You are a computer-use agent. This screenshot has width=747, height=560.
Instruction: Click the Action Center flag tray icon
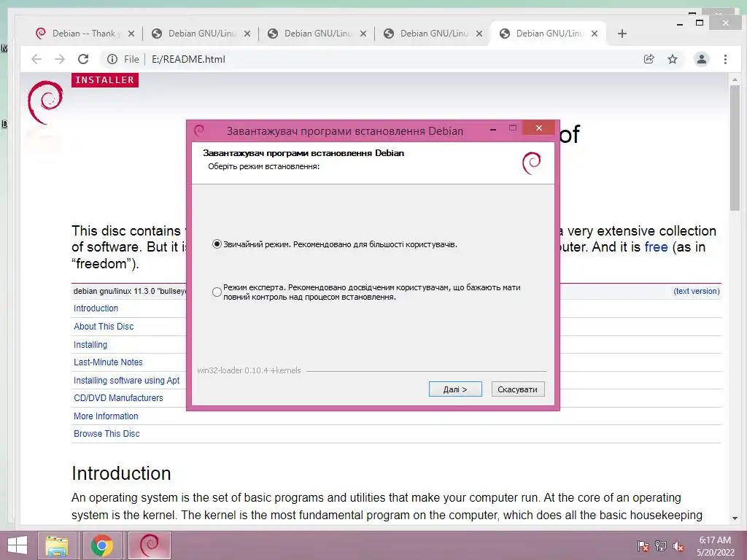point(643,546)
